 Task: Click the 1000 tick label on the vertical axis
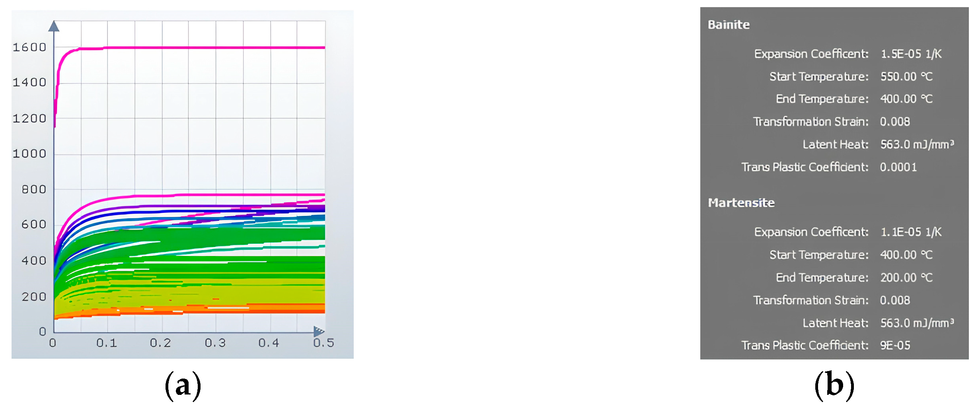click(x=29, y=154)
